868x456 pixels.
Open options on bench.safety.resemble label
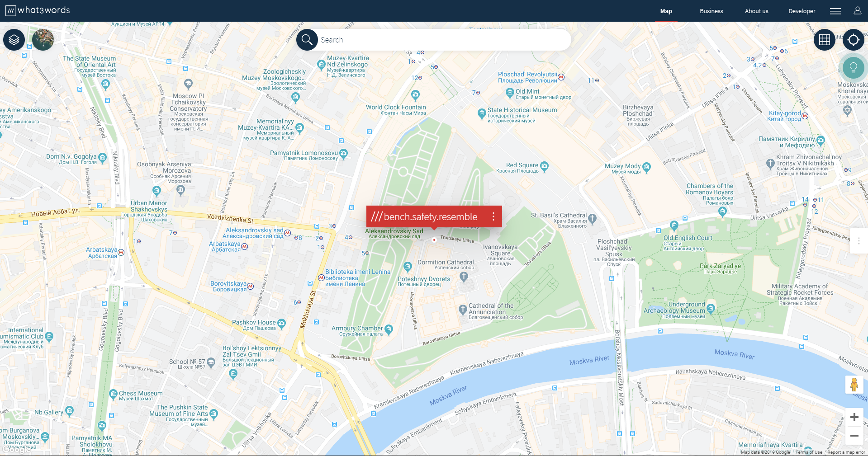coord(493,217)
